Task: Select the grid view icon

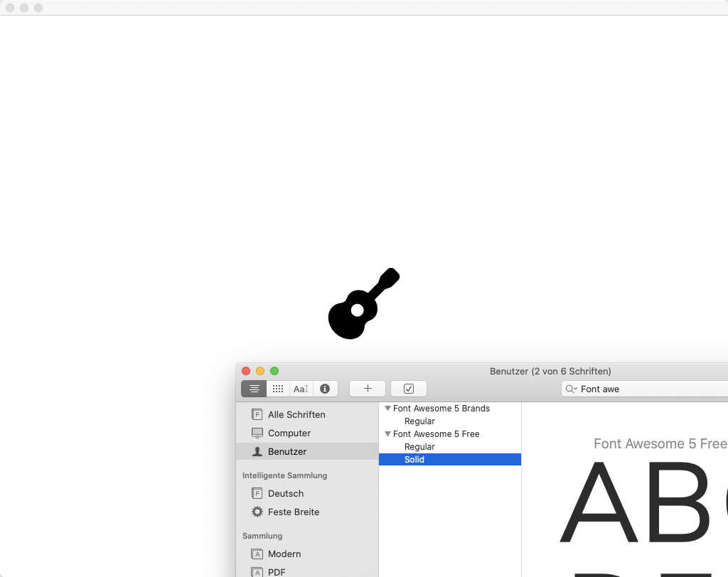Action: 277,389
